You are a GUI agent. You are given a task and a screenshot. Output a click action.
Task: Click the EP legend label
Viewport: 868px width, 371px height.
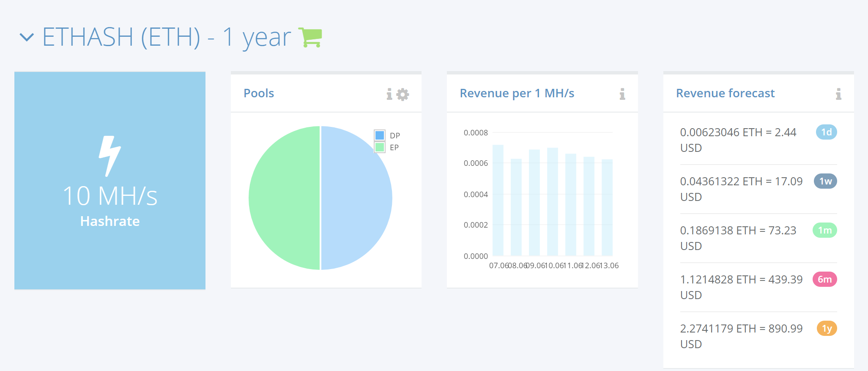pyautogui.click(x=394, y=147)
